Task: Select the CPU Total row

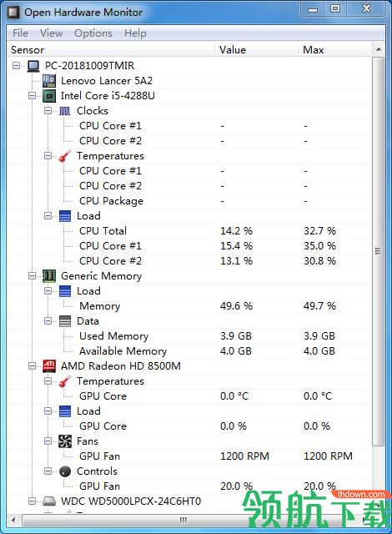Action: (x=189, y=231)
